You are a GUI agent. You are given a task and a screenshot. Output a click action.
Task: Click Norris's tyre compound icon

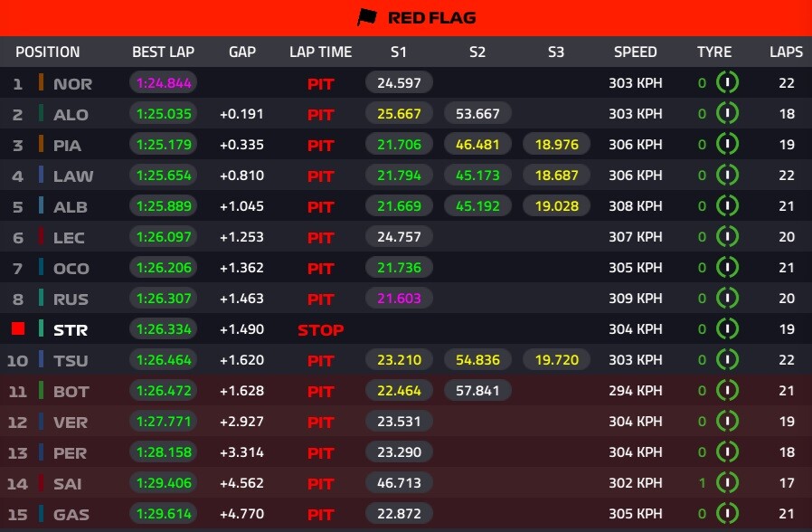[727, 83]
